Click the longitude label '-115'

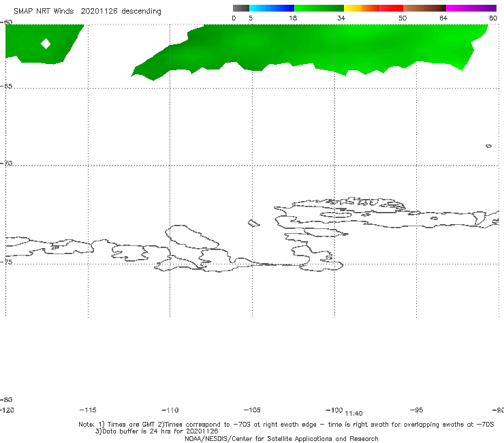click(x=88, y=410)
